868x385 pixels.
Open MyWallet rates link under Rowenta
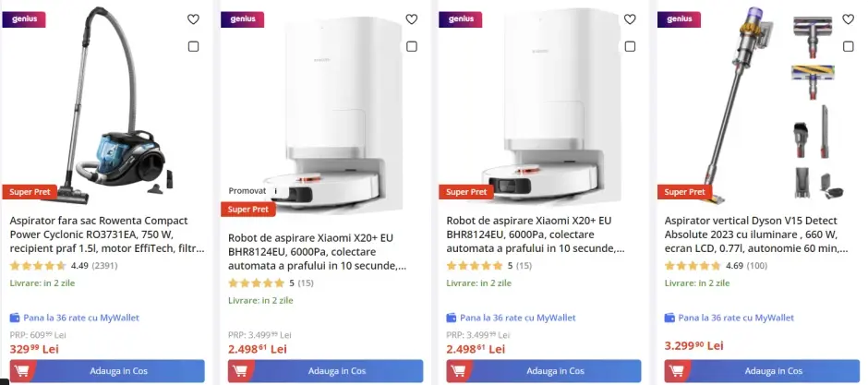(75, 319)
